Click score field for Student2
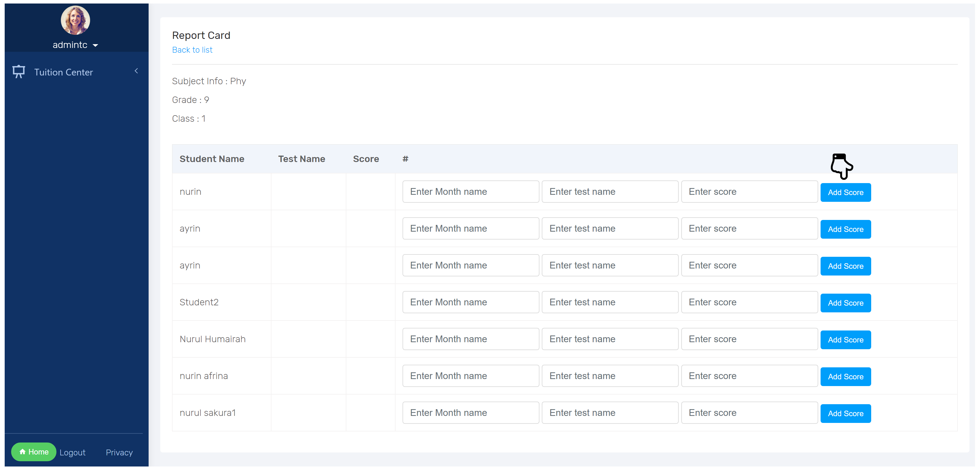 coord(749,302)
